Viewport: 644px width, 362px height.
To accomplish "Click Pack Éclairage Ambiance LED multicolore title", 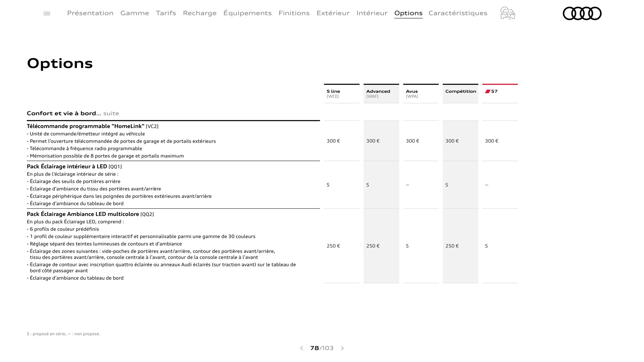I will click(83, 214).
